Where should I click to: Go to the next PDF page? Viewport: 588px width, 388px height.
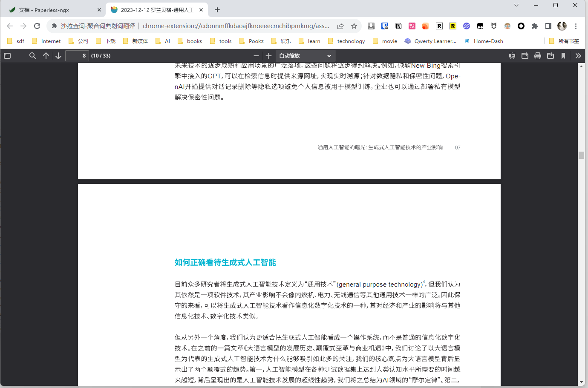tap(58, 56)
